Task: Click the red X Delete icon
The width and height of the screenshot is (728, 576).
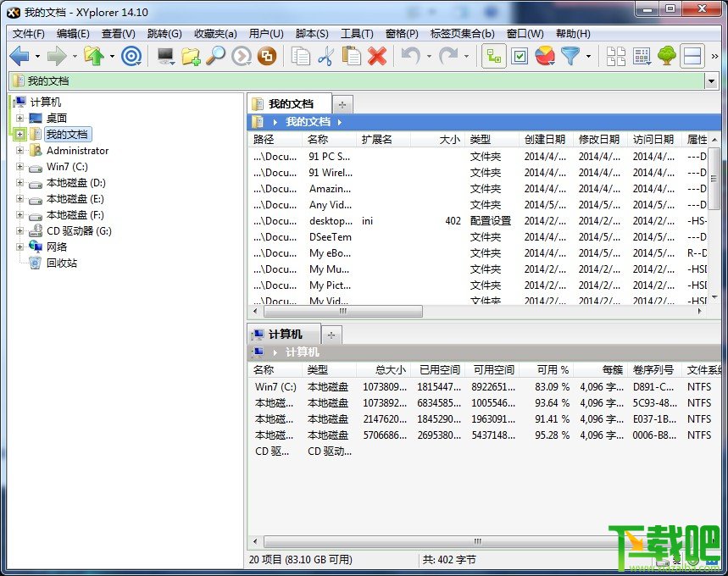Action: coord(377,57)
